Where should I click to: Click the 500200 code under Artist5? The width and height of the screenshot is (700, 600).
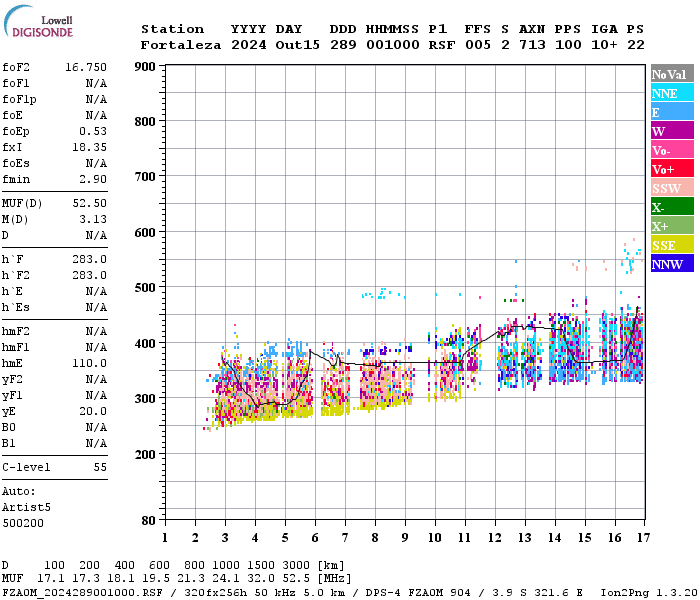(23, 523)
